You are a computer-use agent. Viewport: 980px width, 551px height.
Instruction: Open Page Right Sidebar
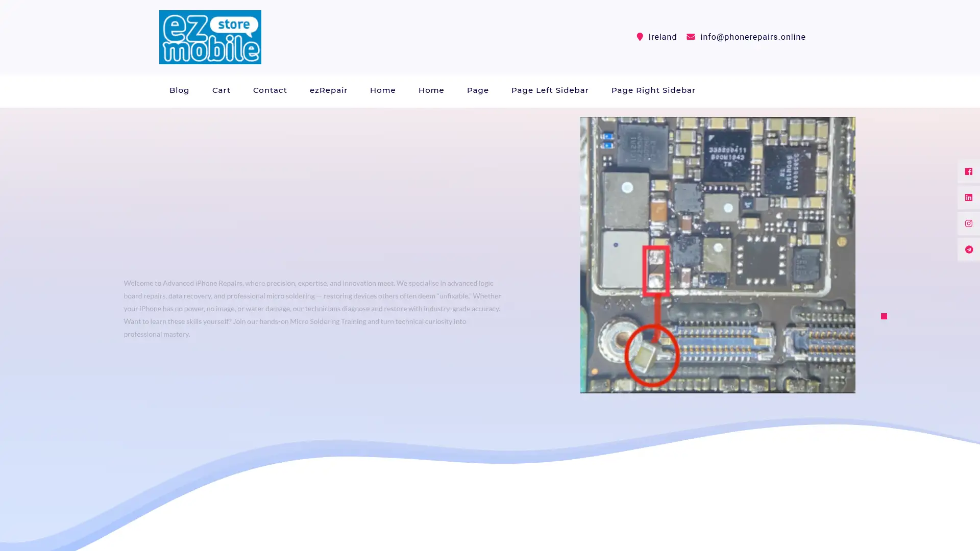(653, 90)
